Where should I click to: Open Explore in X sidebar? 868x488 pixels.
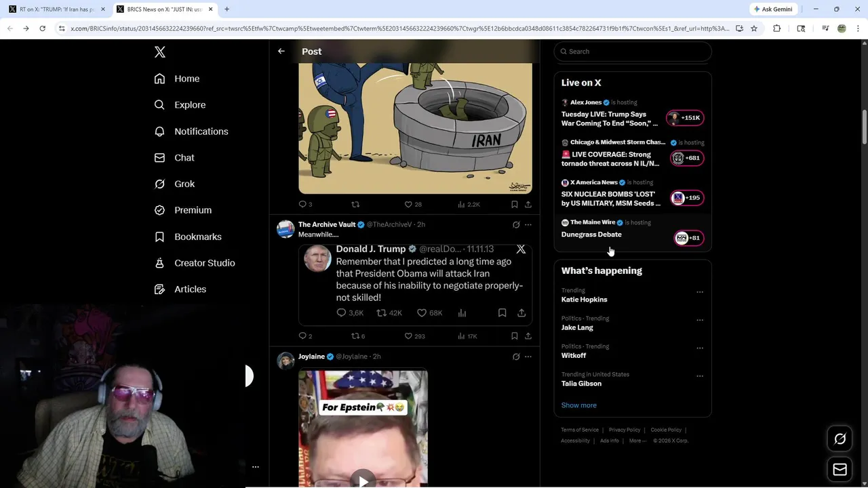(x=180, y=105)
